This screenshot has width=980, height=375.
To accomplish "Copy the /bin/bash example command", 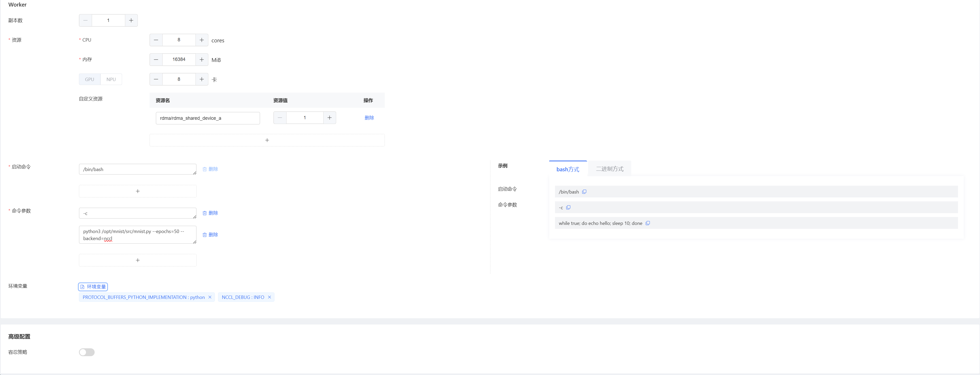I will [x=584, y=192].
